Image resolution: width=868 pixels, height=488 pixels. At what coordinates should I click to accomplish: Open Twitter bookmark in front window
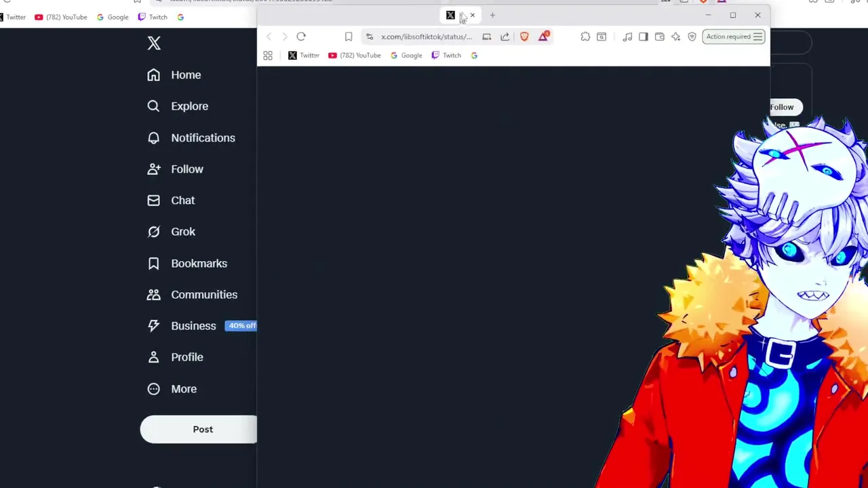click(304, 56)
